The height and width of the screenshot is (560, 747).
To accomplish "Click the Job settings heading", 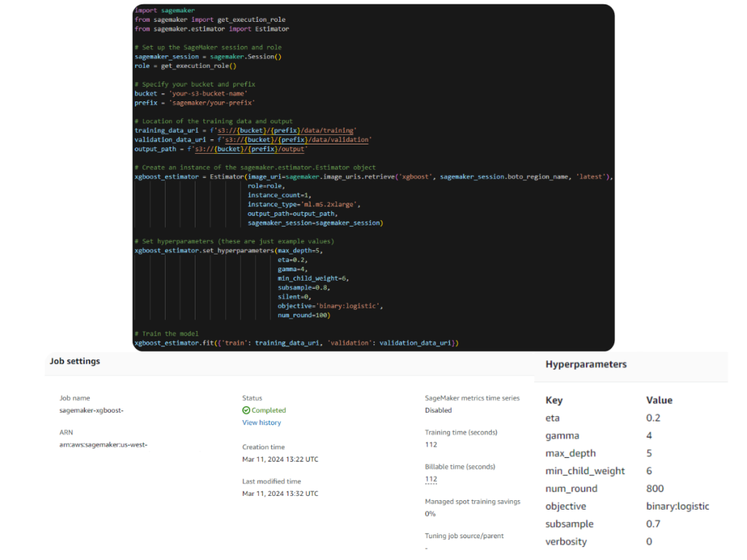I will [75, 361].
